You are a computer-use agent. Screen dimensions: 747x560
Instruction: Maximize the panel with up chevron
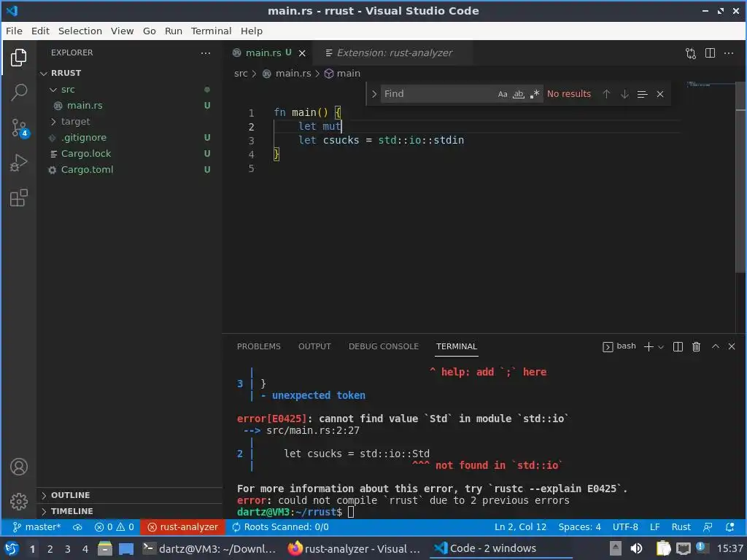[716, 346]
